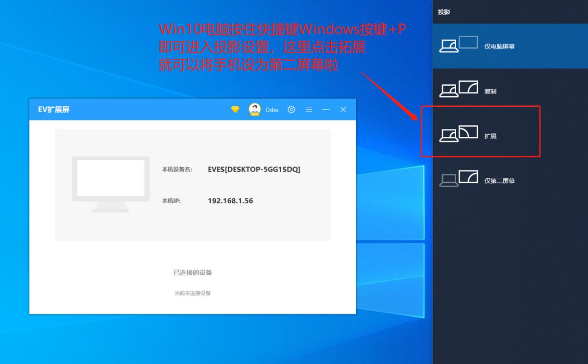Select 扩展 projection mode
This screenshot has width=588, height=364.
coord(510,136)
